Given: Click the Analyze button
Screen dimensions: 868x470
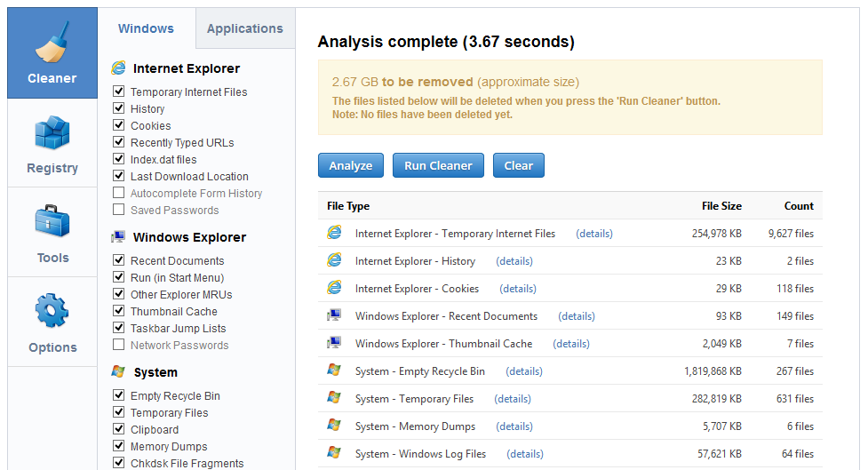Looking at the screenshot, I should coord(351,165).
